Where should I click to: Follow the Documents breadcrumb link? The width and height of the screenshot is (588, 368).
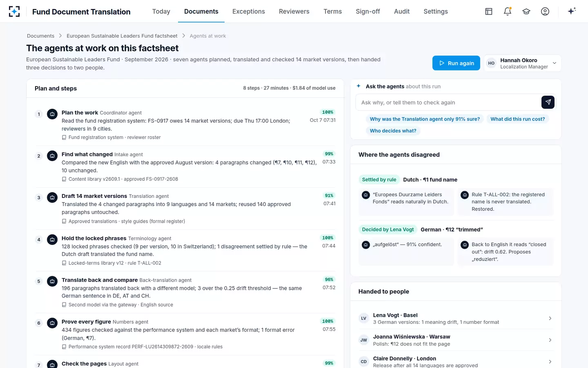point(40,36)
